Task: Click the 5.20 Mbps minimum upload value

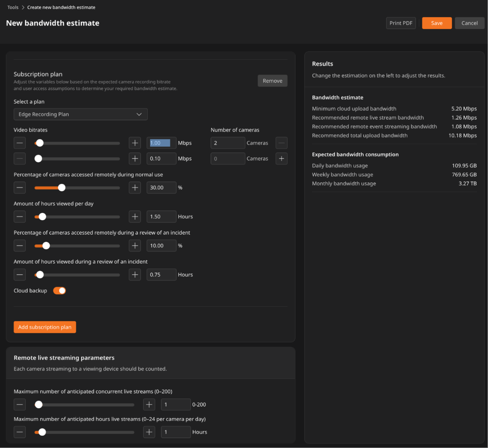Action: [x=464, y=108]
